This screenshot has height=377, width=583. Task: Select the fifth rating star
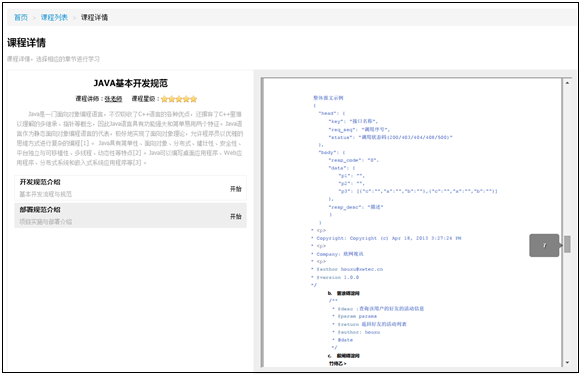click(x=193, y=99)
